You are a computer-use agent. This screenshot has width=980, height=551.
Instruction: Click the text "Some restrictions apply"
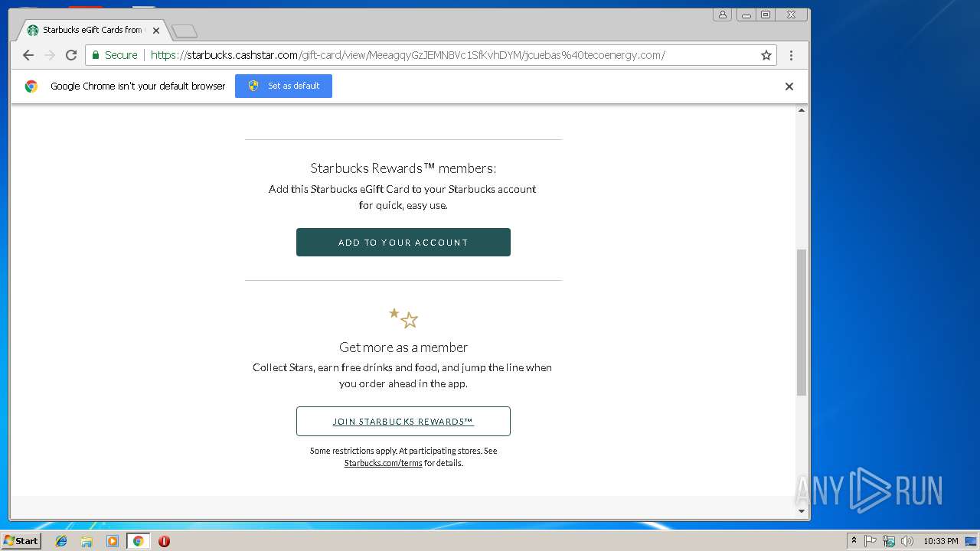[x=353, y=451]
